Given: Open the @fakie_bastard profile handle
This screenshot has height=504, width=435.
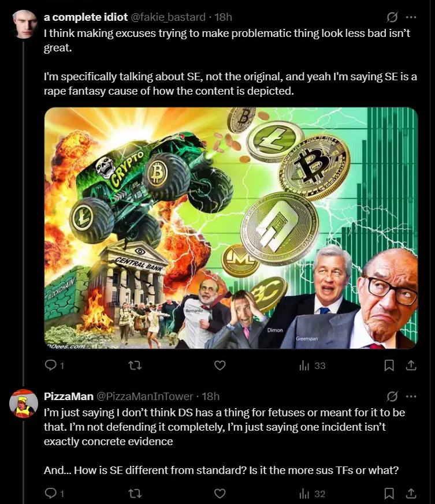Looking at the screenshot, I should pyautogui.click(x=168, y=17).
